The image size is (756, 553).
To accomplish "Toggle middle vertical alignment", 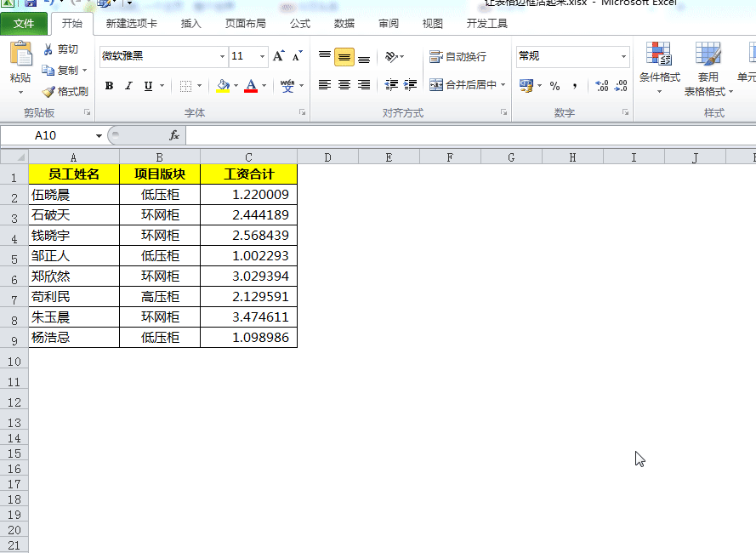I will [x=344, y=57].
